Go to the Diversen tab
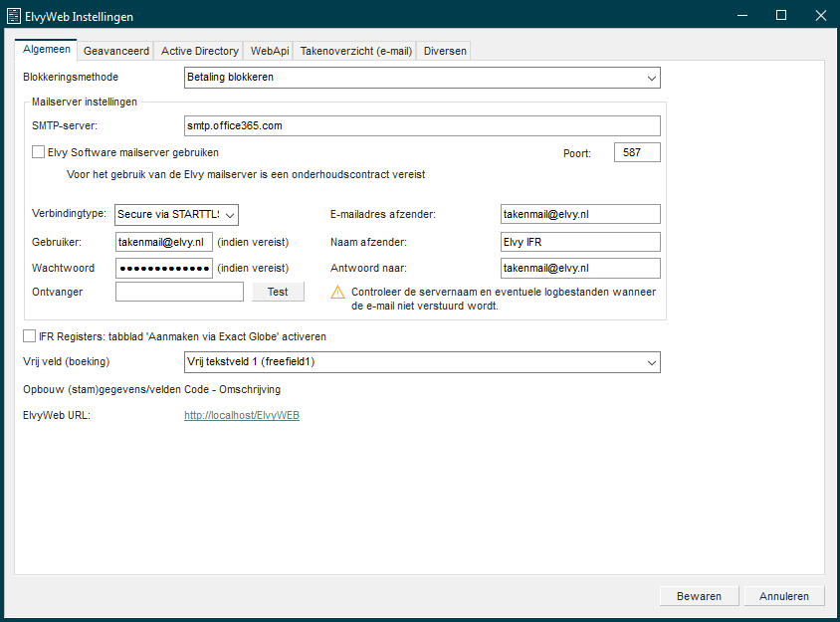This screenshot has width=840, height=622. pyautogui.click(x=445, y=51)
